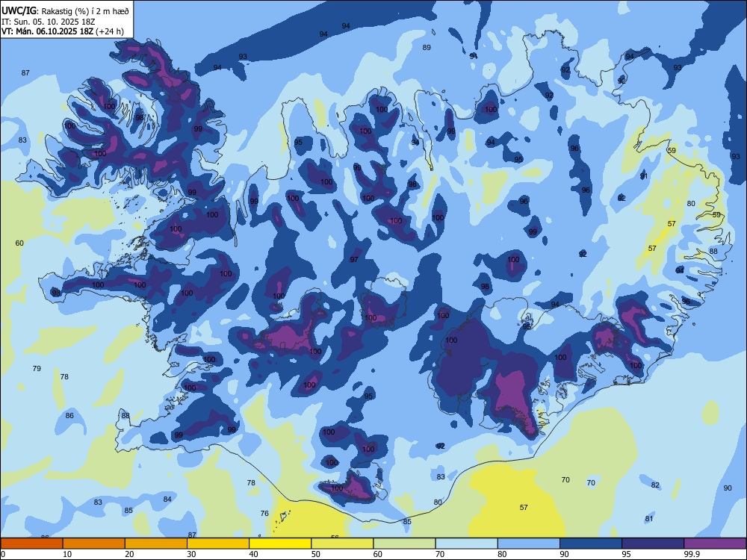The height and width of the screenshot is (560, 747).
Task: Click the 90 value at the lower right edge
Action: pos(728,488)
